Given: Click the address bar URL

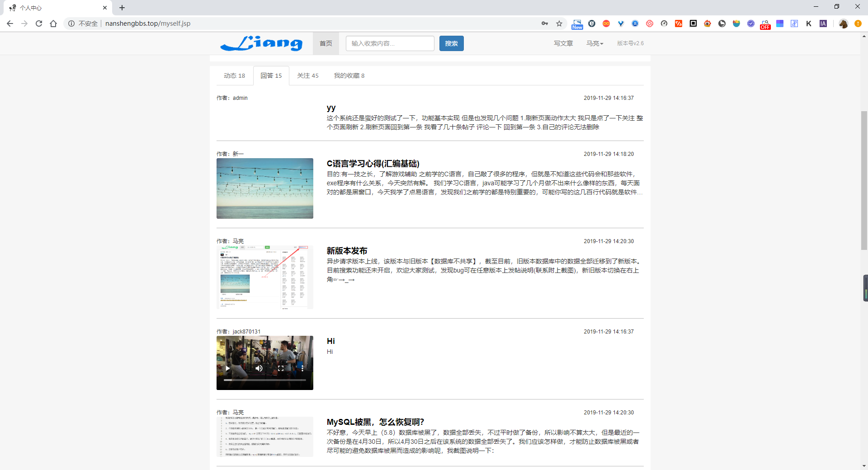Looking at the screenshot, I should pyautogui.click(x=148, y=23).
